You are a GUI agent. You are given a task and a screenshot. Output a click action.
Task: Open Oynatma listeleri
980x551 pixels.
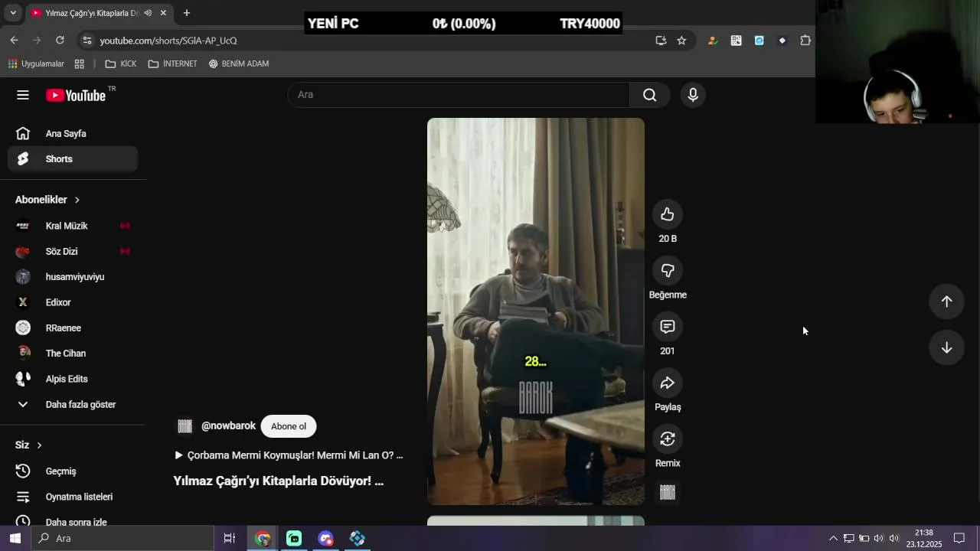pyautogui.click(x=73, y=497)
